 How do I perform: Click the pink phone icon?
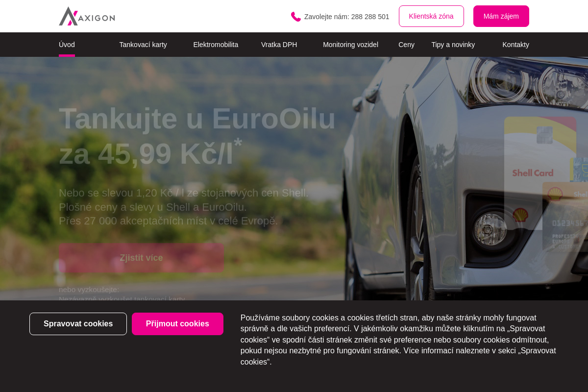pyautogui.click(x=295, y=17)
